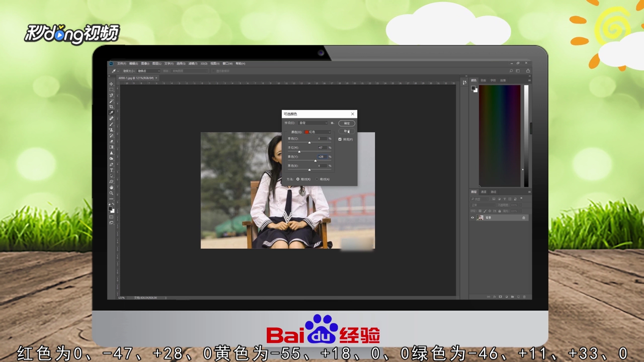644x362 pixels.
Task: Open the 图像(I) menu
Action: [x=145, y=64]
